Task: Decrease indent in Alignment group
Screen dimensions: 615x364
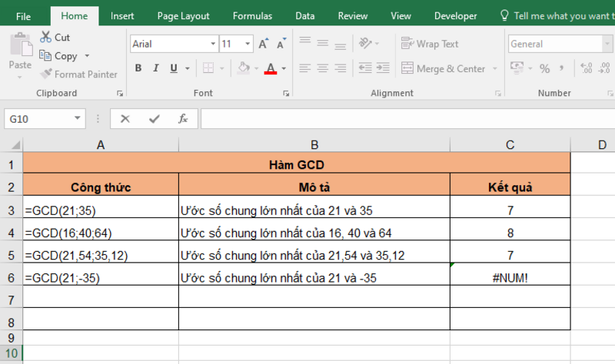Action: 365,68
